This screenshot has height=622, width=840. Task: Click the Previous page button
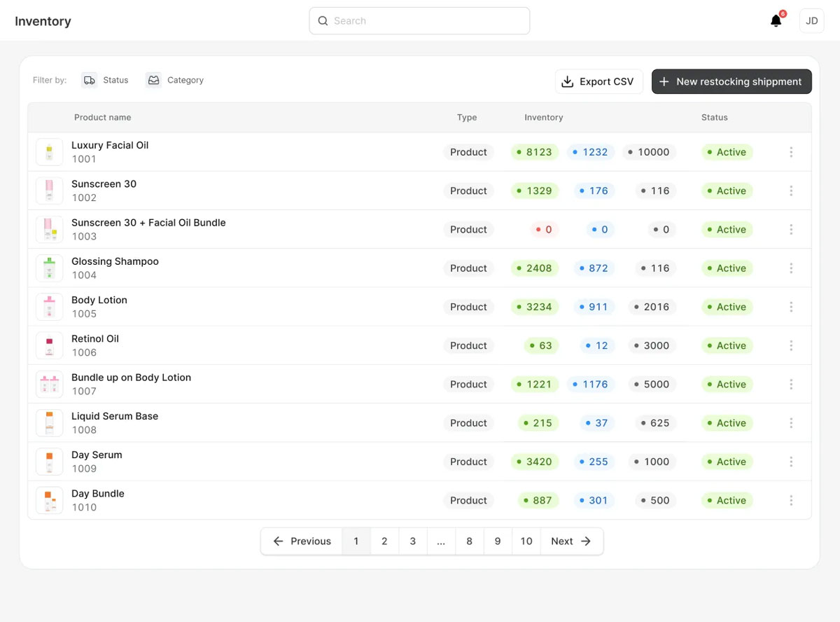click(302, 541)
